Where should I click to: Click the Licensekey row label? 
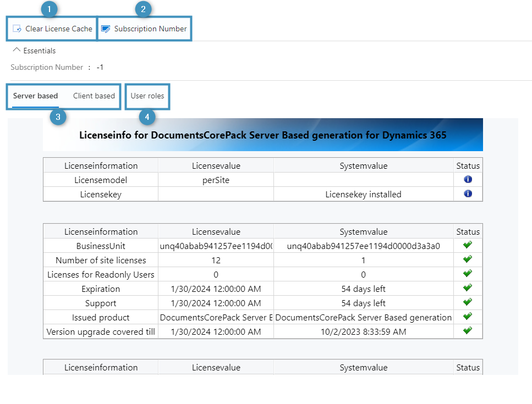[101, 195]
